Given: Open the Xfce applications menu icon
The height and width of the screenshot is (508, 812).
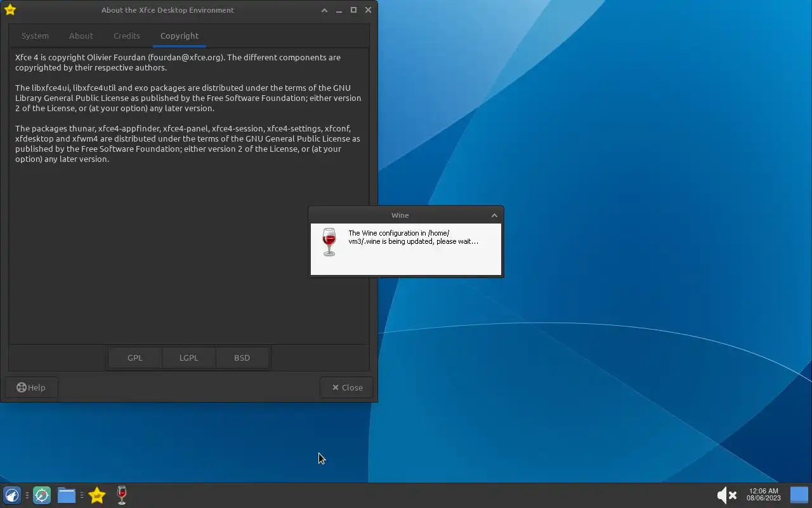Looking at the screenshot, I should (x=12, y=495).
